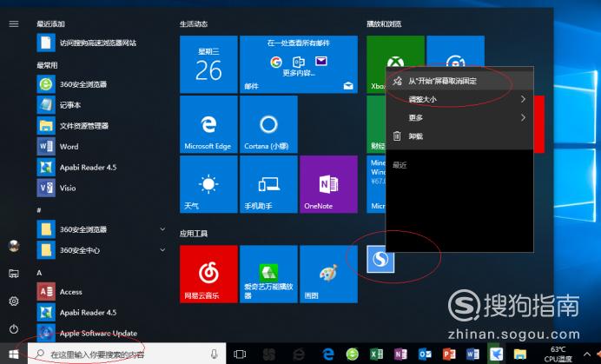The image size is (601, 364).
Task: Launch Outlook from the taskbar
Action: pyautogui.click(x=425, y=354)
